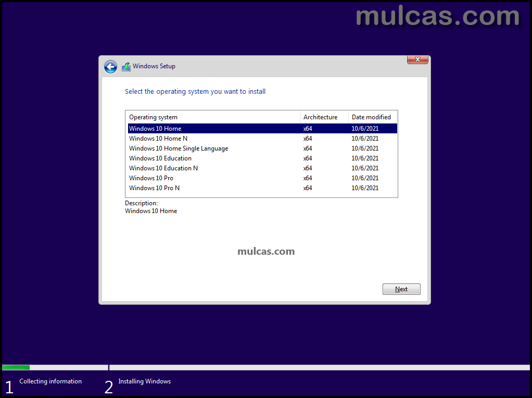This screenshot has height=398, width=532.
Task: Click the green setup progress bar
Action: point(16,367)
